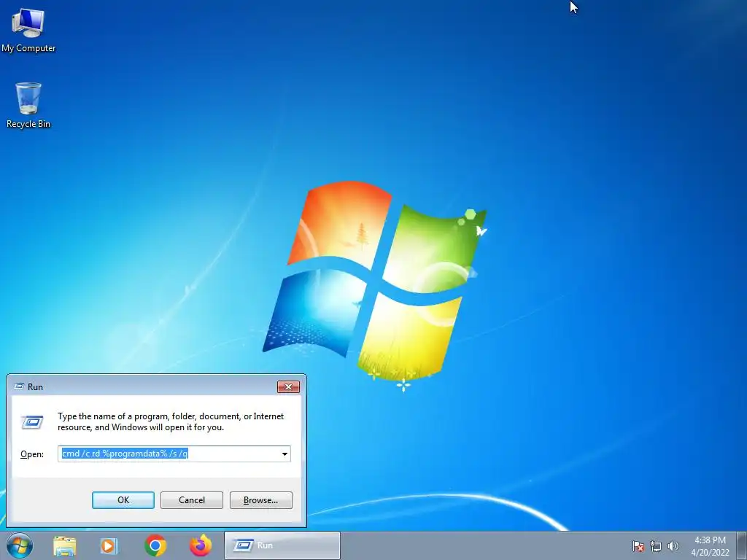Cancel the Run dialog
Screen dimensions: 747x560
click(x=192, y=500)
